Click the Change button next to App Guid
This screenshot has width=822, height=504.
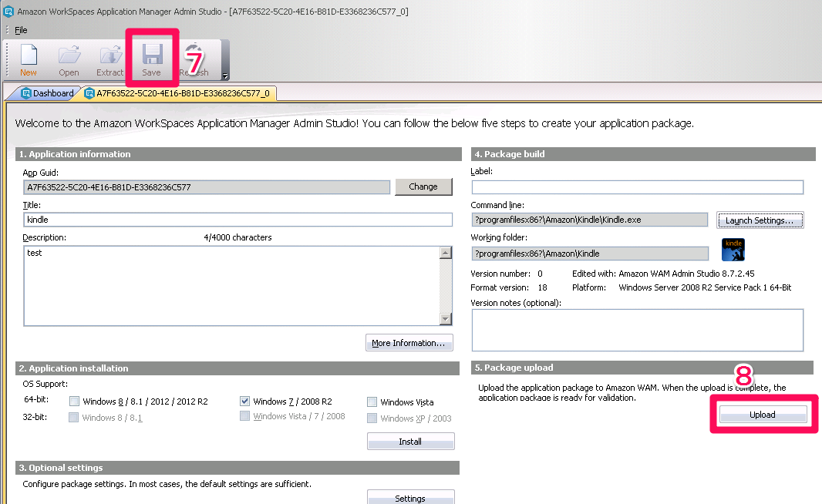tap(423, 186)
